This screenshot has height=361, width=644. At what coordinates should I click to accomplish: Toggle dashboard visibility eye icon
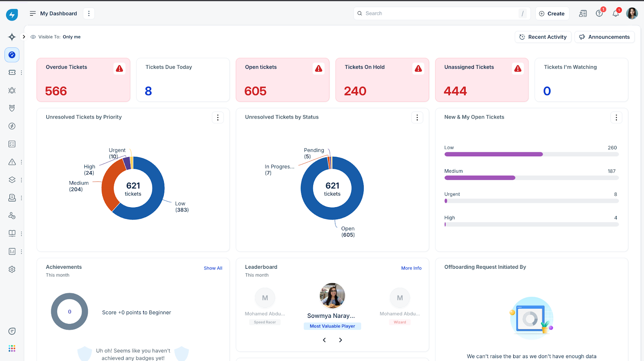pyautogui.click(x=33, y=37)
